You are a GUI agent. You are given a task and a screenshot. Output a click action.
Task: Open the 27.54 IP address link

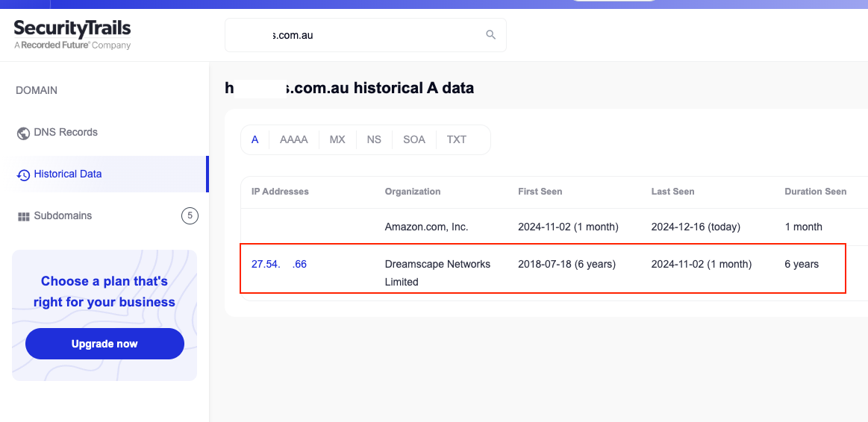click(x=279, y=265)
